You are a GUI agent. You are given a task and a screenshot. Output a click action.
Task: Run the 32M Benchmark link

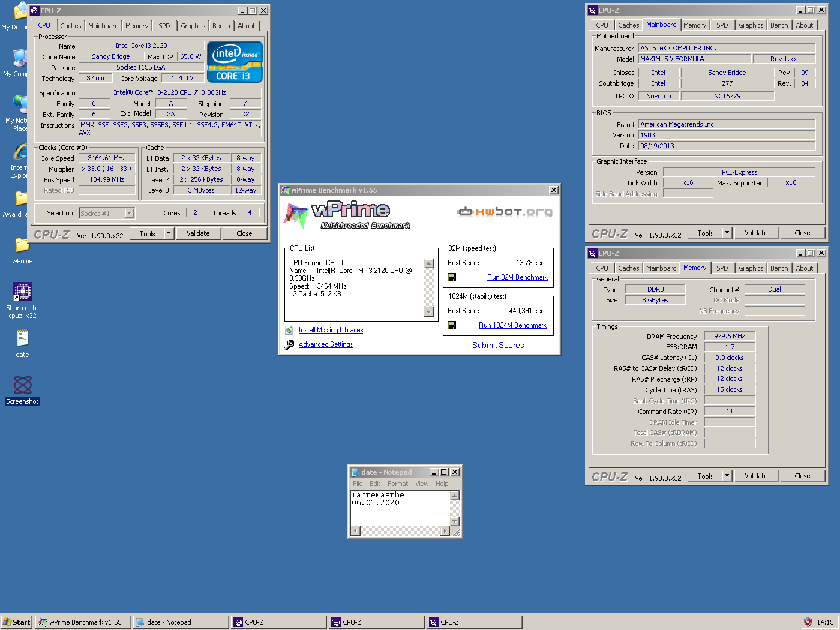coord(517,277)
